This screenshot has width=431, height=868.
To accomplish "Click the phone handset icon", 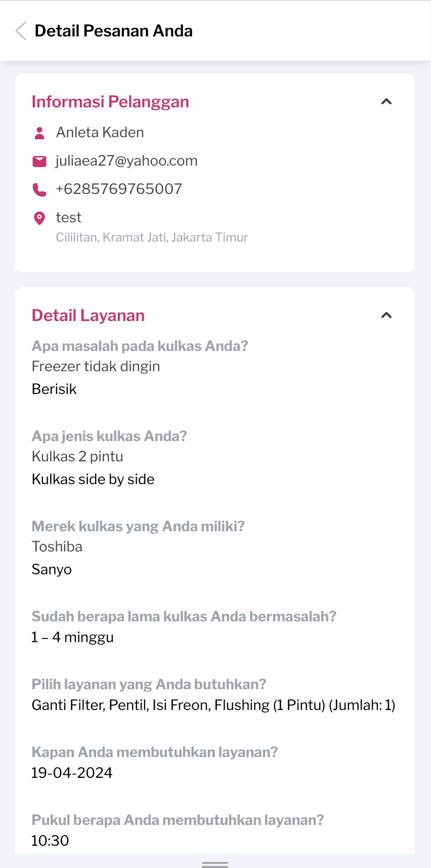I will [x=39, y=189].
